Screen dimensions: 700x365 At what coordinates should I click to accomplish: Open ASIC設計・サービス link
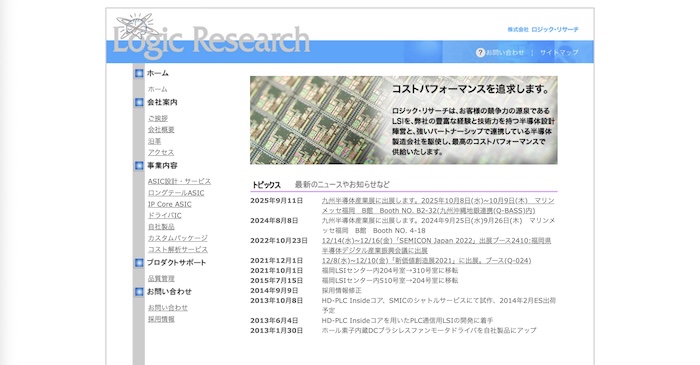click(179, 182)
